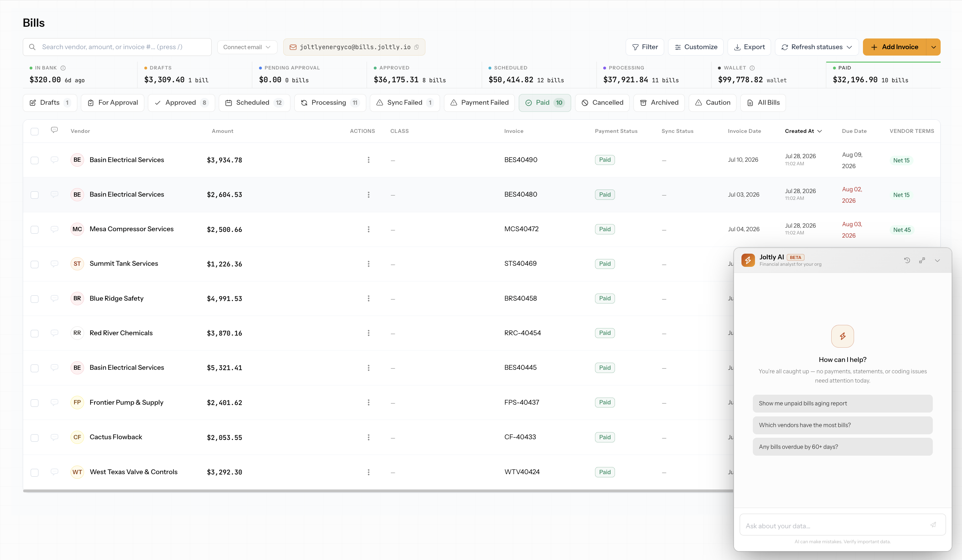Switch to the Archived tab
The image size is (962, 560).
tap(659, 103)
